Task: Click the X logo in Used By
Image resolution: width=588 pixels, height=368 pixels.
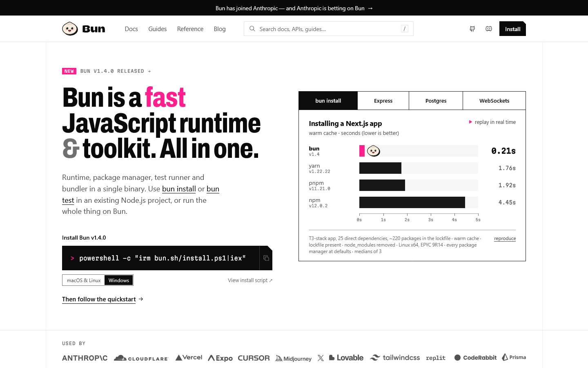Action: [x=321, y=358]
